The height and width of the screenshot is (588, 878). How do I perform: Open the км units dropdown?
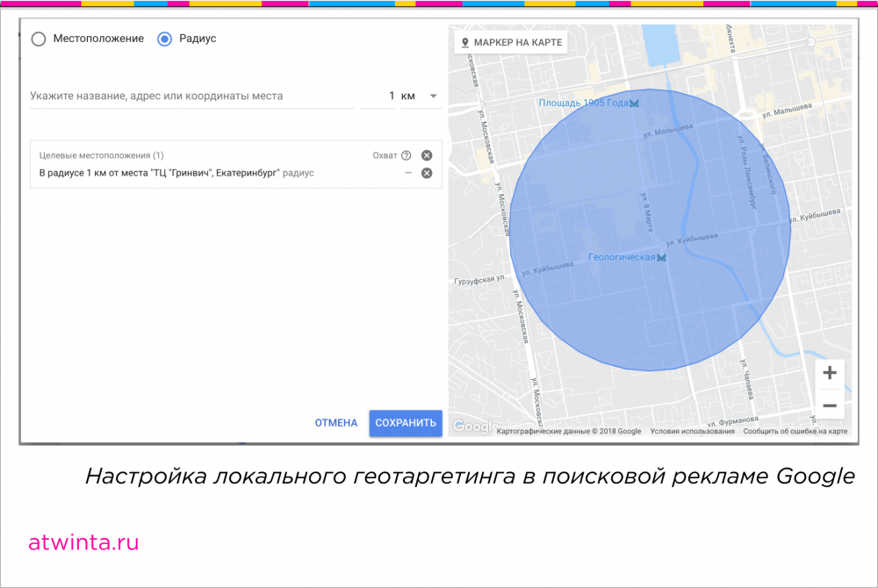(421, 97)
